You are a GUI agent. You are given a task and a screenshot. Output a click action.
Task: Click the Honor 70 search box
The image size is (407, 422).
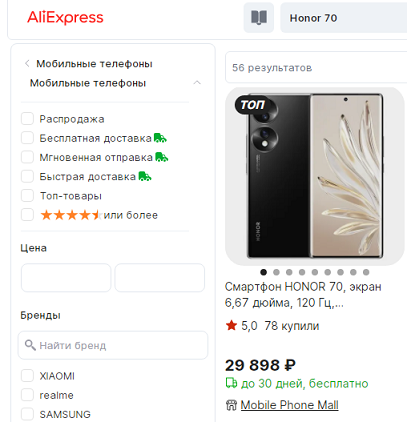point(343,18)
